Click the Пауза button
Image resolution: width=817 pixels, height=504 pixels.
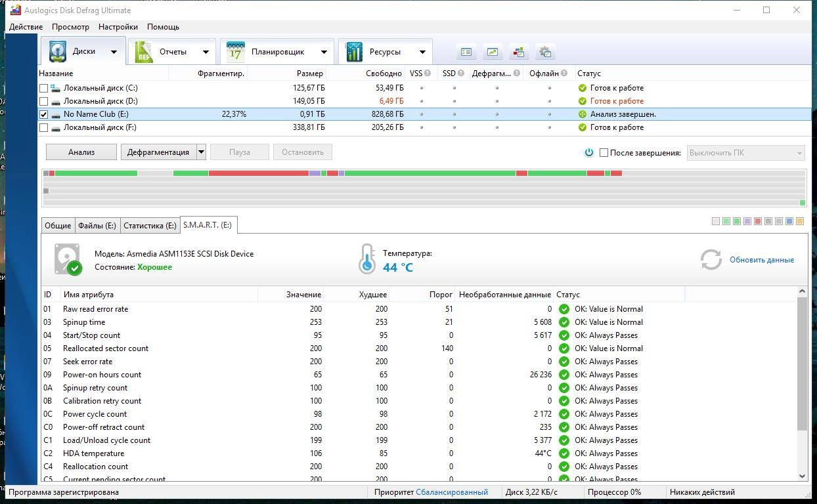(240, 152)
